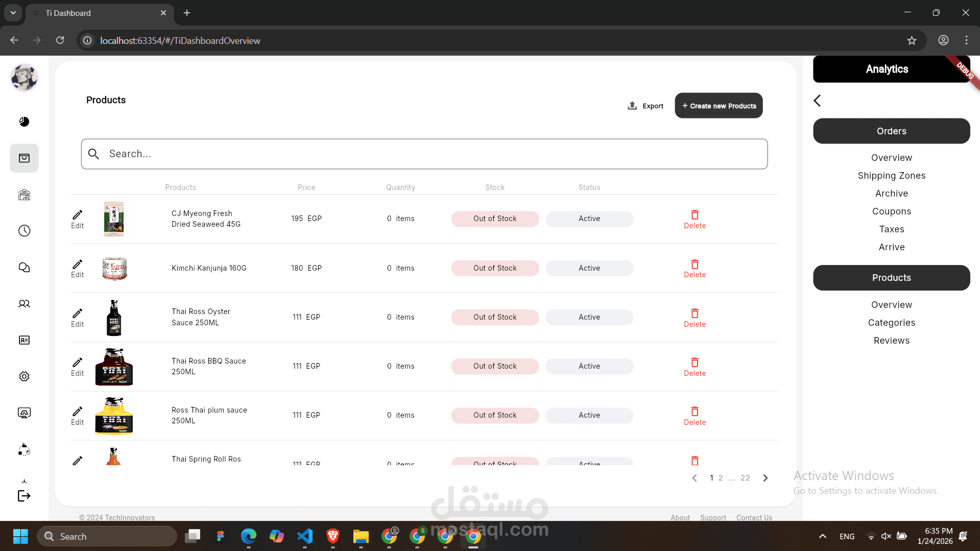Screen dimensions: 980x551
Task: Open the users group icon in sidebar
Action: 24,304
